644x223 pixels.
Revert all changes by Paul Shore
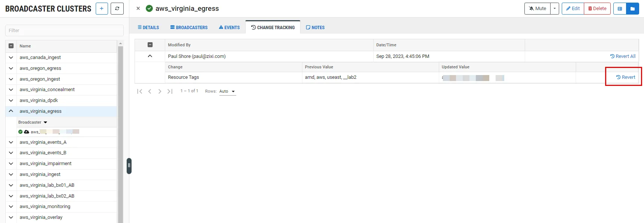623,56
